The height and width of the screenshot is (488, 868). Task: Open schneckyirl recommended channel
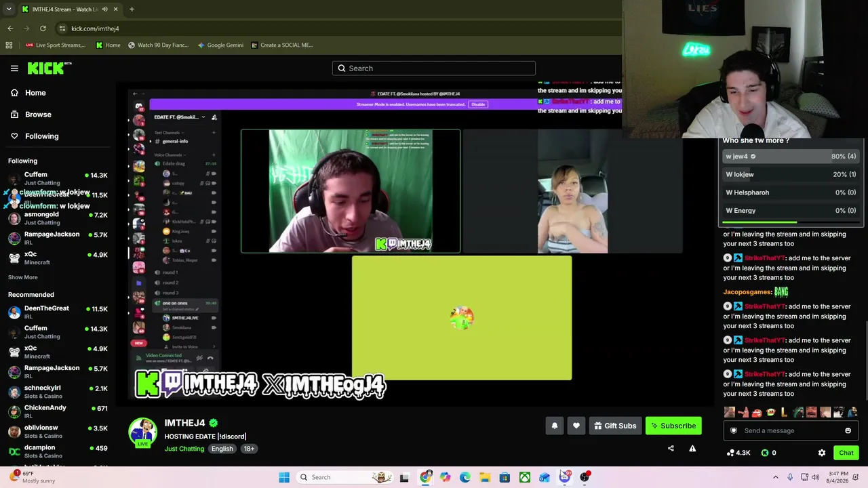[58, 392]
